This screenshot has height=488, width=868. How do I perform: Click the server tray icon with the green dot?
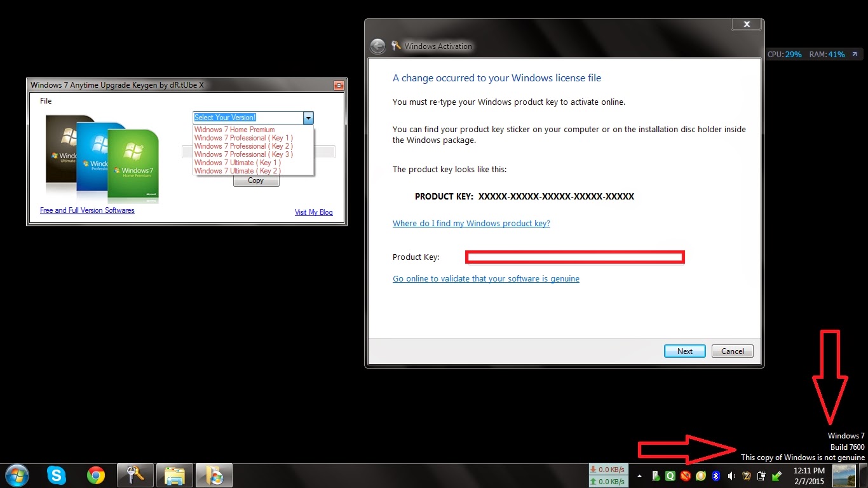[656, 476]
